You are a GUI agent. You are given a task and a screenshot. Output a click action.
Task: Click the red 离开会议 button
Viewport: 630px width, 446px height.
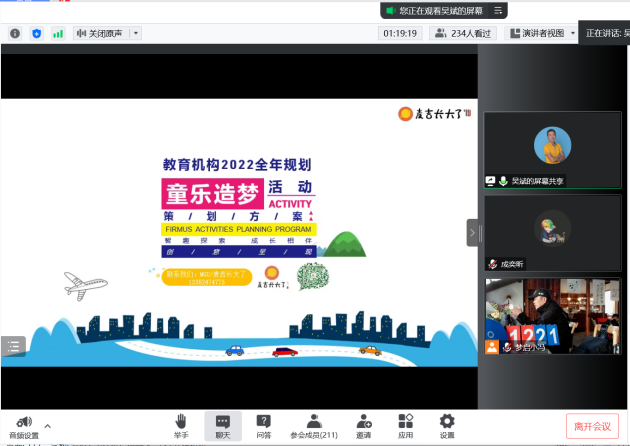592,426
